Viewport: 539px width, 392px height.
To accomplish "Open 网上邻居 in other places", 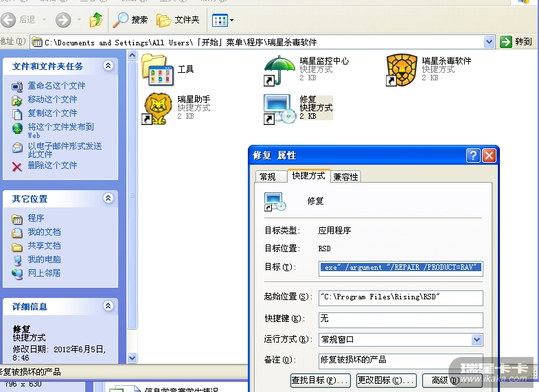I will [x=45, y=273].
